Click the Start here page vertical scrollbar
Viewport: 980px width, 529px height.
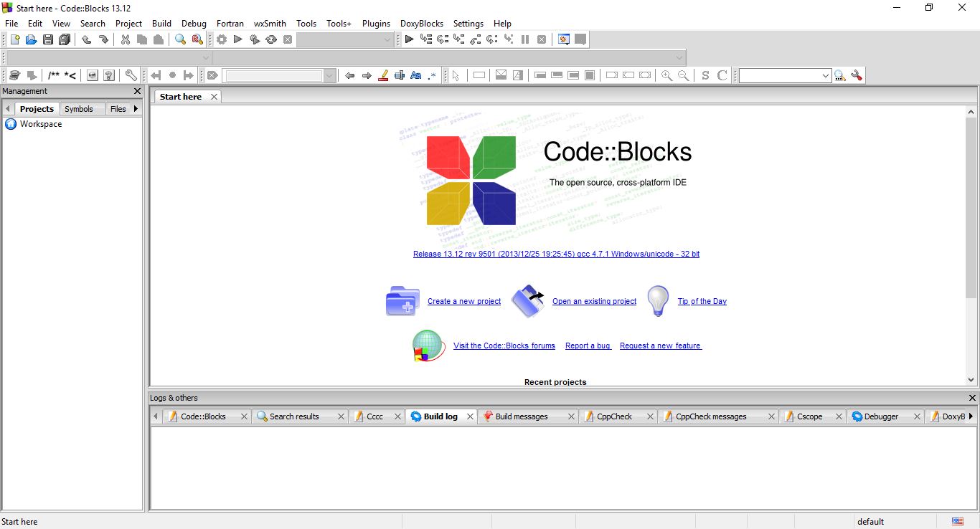pos(971,245)
